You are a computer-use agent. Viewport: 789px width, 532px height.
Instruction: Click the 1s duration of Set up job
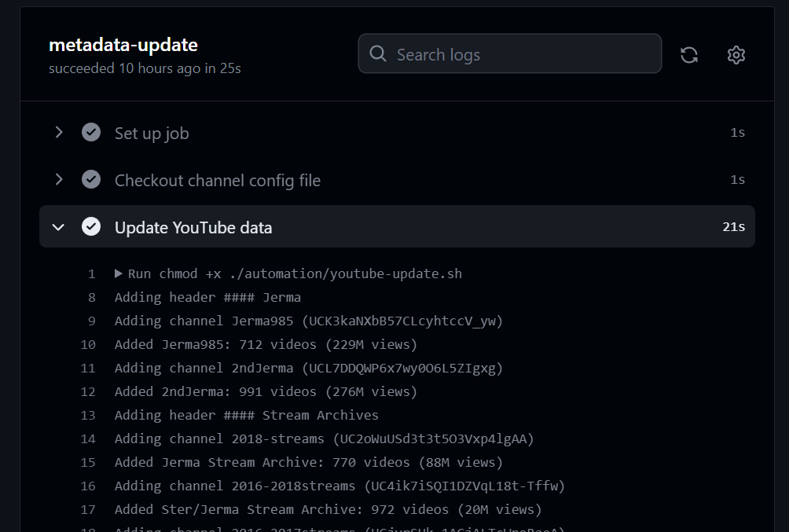(738, 132)
